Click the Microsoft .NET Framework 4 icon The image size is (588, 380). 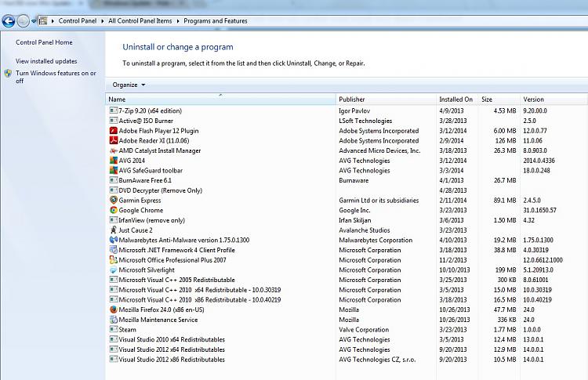point(113,250)
